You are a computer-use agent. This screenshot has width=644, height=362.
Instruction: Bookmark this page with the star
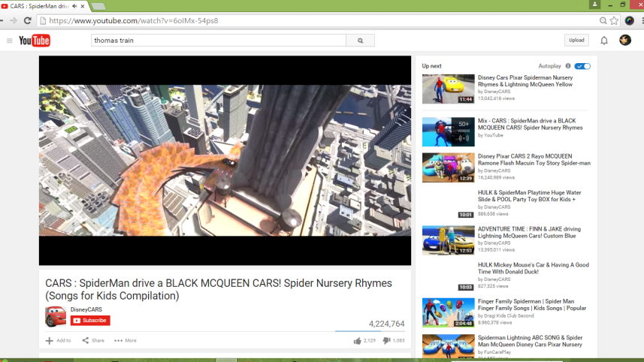(614, 20)
